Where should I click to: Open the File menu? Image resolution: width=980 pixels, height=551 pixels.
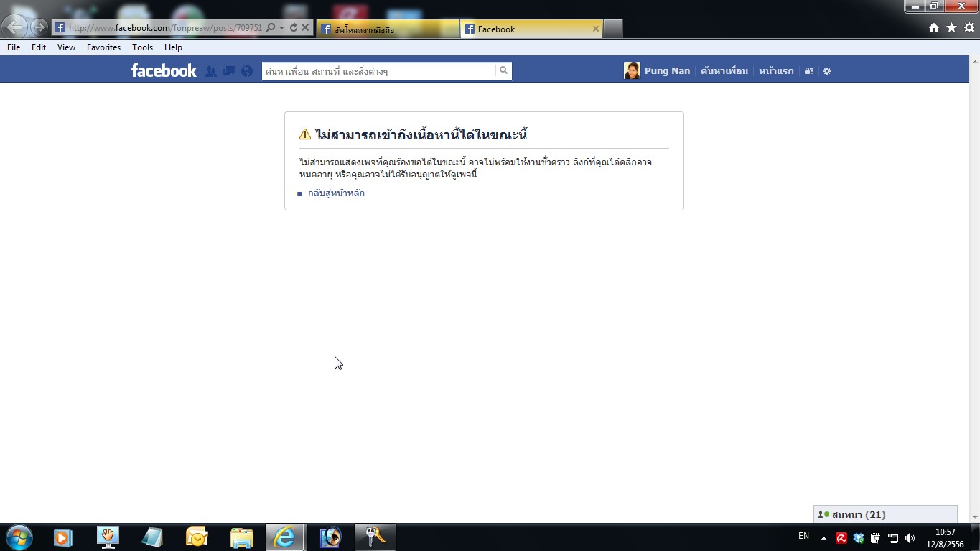(14, 47)
